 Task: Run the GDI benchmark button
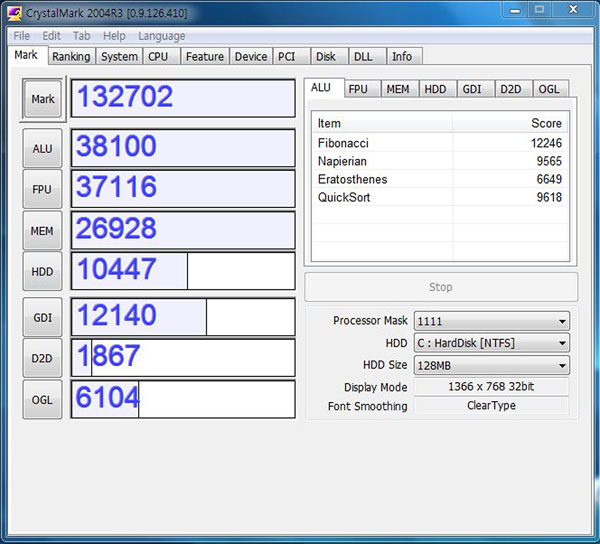click(42, 318)
